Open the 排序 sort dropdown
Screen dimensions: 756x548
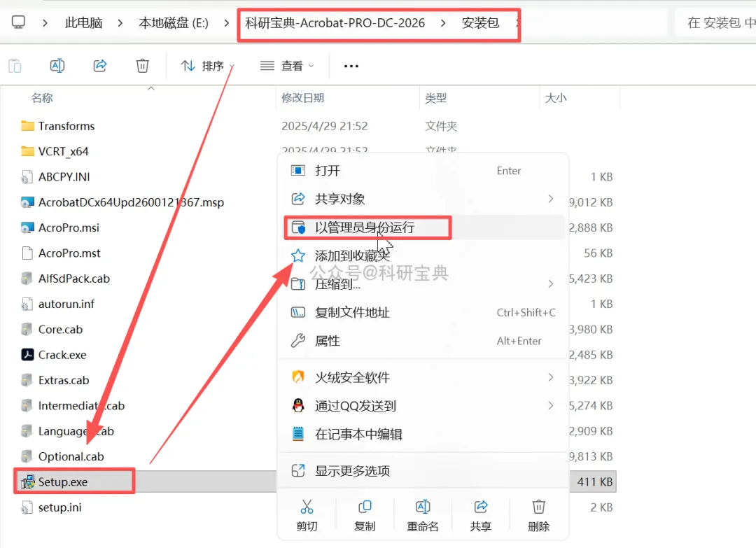[207, 66]
